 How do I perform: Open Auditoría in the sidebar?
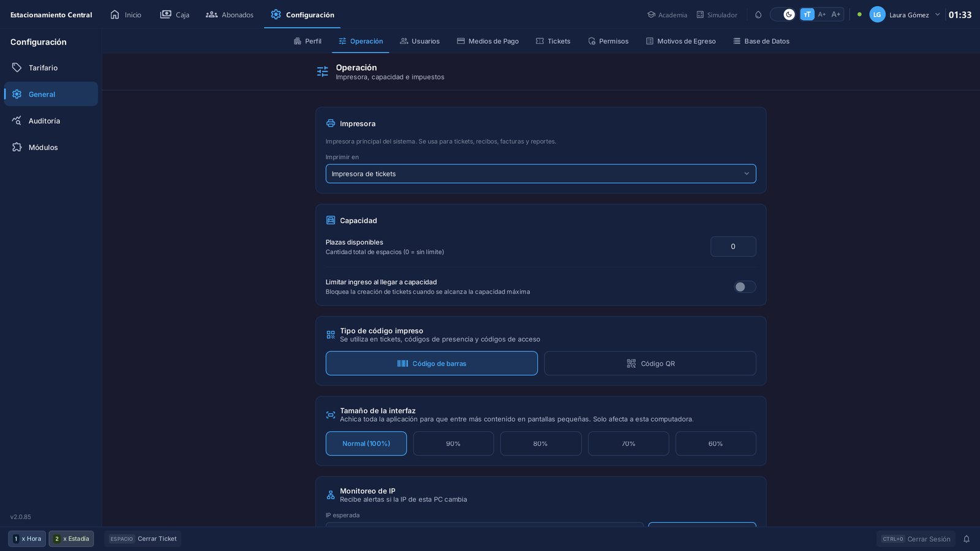51,121
